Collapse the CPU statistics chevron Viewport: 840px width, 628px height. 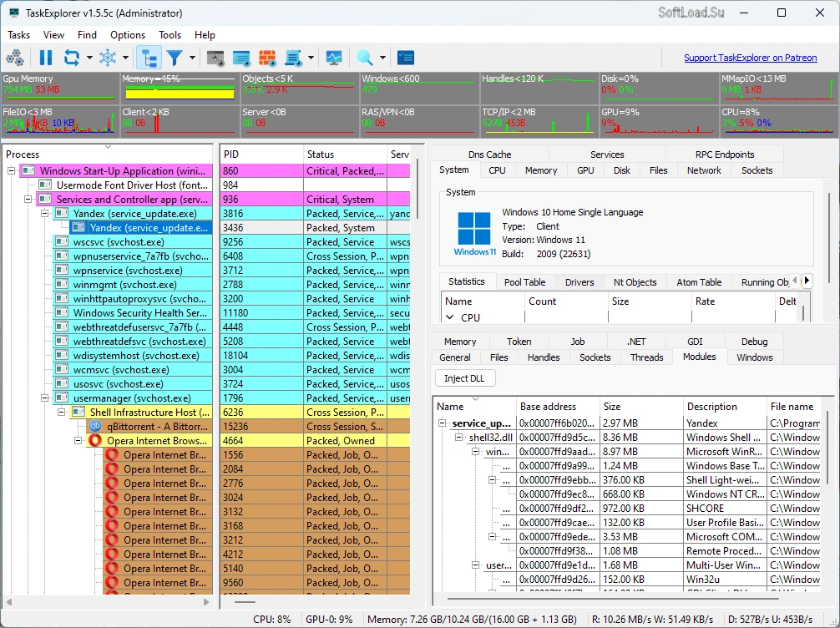pyautogui.click(x=450, y=317)
